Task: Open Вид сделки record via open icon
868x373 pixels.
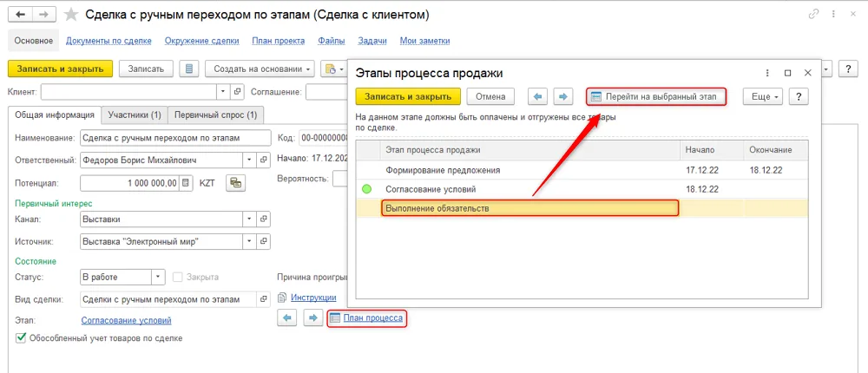Action: click(x=264, y=299)
